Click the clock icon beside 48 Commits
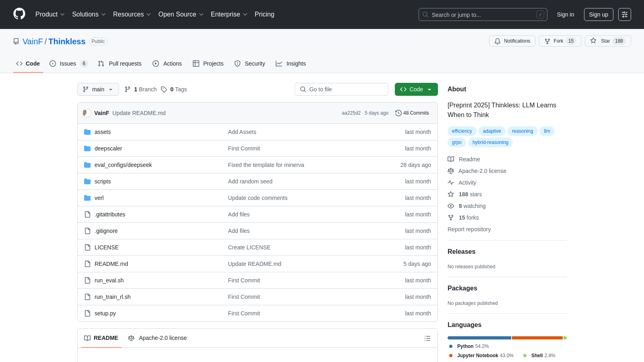 (x=398, y=113)
